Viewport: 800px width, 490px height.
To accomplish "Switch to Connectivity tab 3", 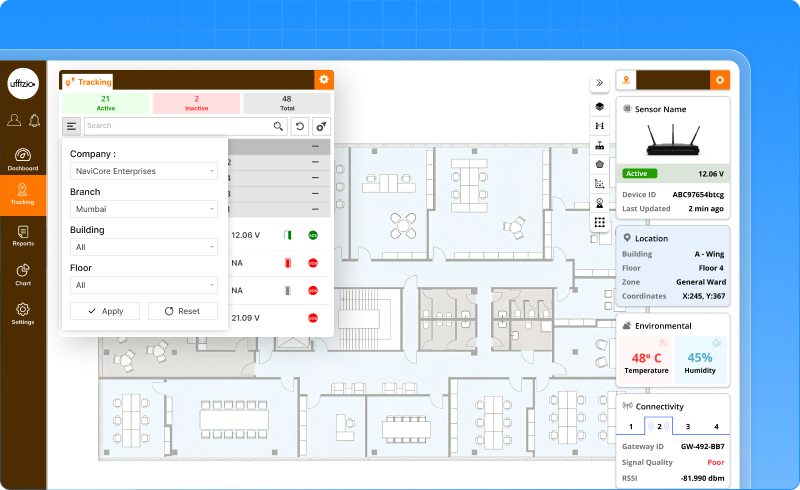I will [687, 426].
